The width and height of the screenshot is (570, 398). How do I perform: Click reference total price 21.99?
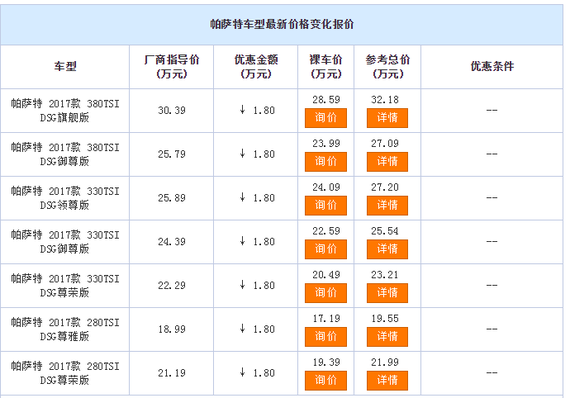pyautogui.click(x=385, y=362)
